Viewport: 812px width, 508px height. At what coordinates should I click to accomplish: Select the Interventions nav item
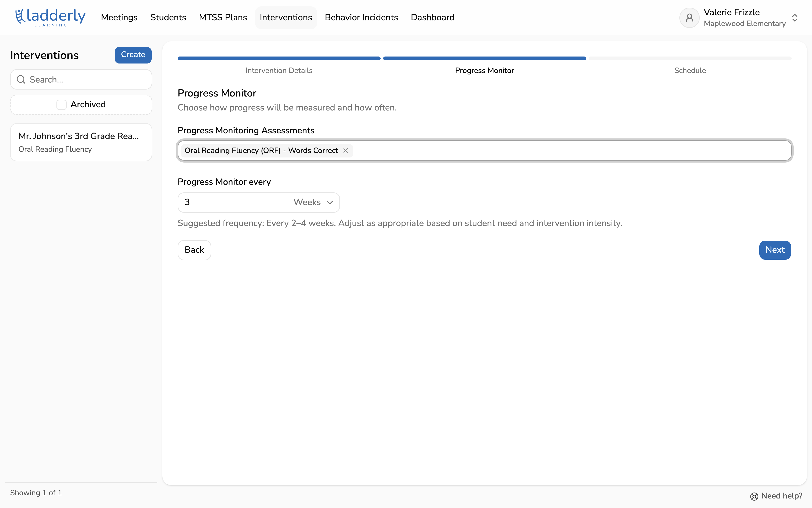click(286, 18)
